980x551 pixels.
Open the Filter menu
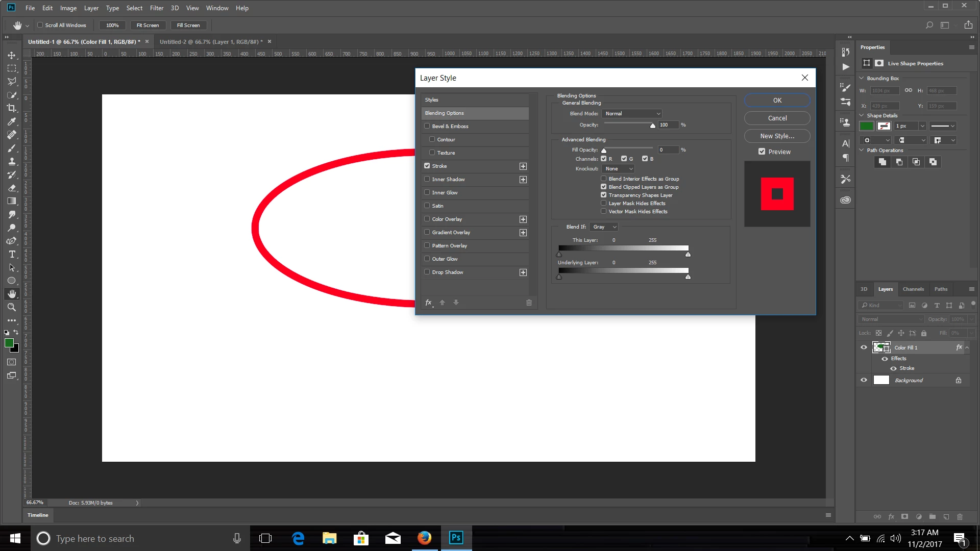click(x=156, y=8)
